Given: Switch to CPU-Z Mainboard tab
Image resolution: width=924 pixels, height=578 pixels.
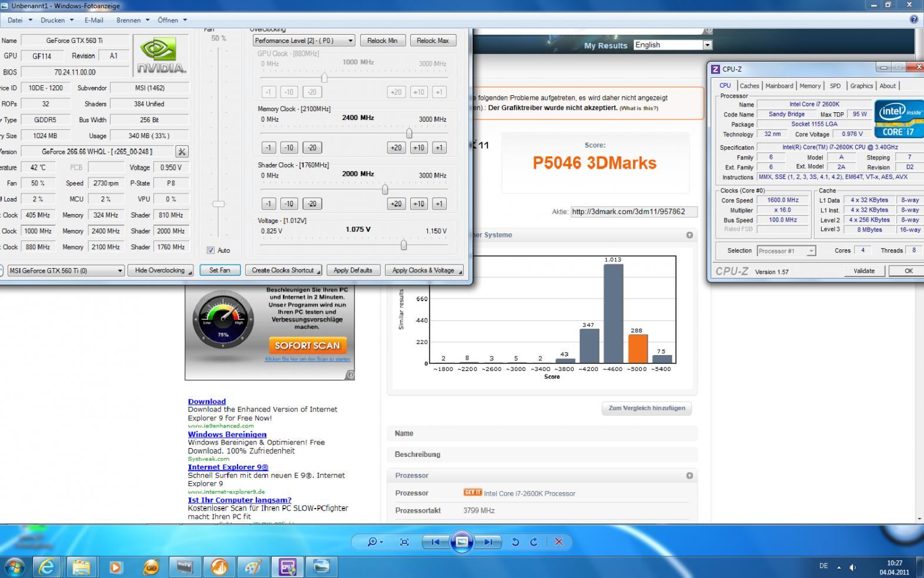Looking at the screenshot, I should 779,86.
